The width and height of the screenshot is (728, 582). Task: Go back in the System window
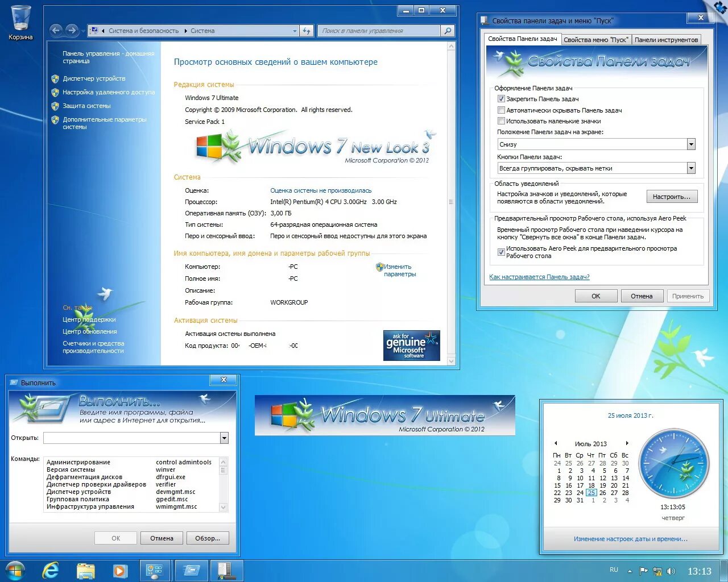56,30
